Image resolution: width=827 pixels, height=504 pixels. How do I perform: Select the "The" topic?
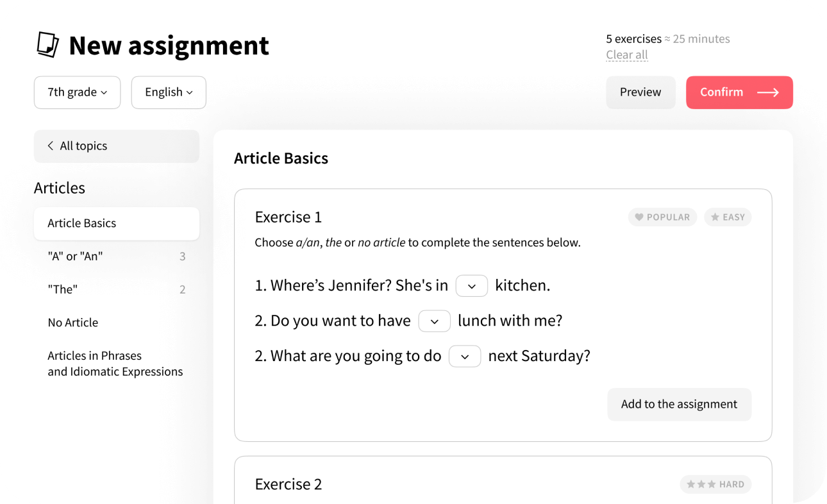point(63,290)
